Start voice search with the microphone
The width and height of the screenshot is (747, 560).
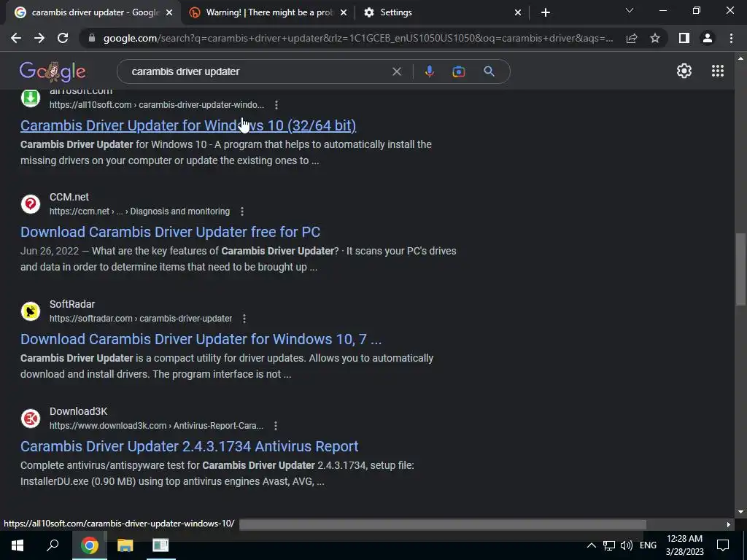point(429,71)
